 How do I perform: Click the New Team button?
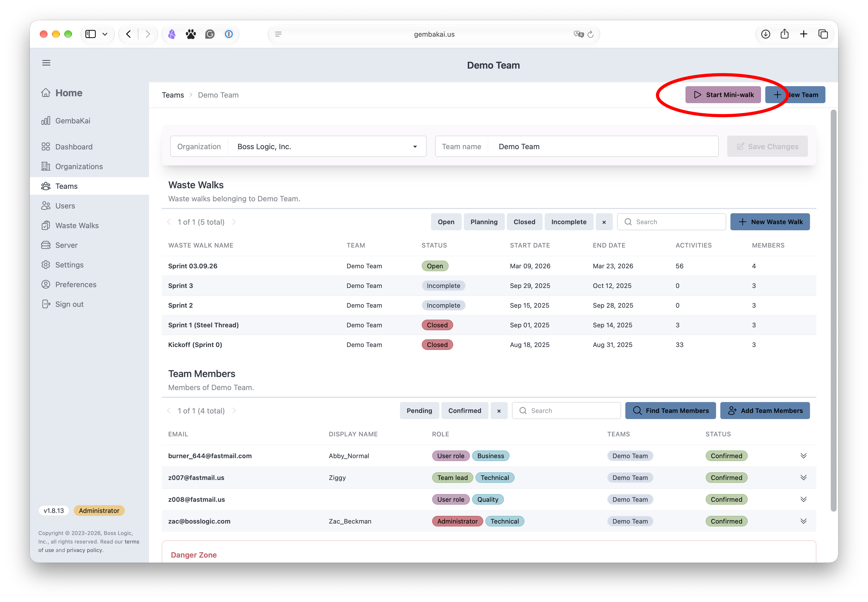(795, 95)
